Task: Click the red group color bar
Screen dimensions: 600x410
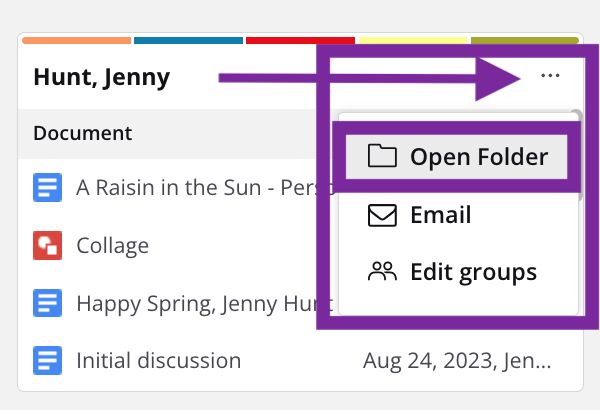Action: 300,41
